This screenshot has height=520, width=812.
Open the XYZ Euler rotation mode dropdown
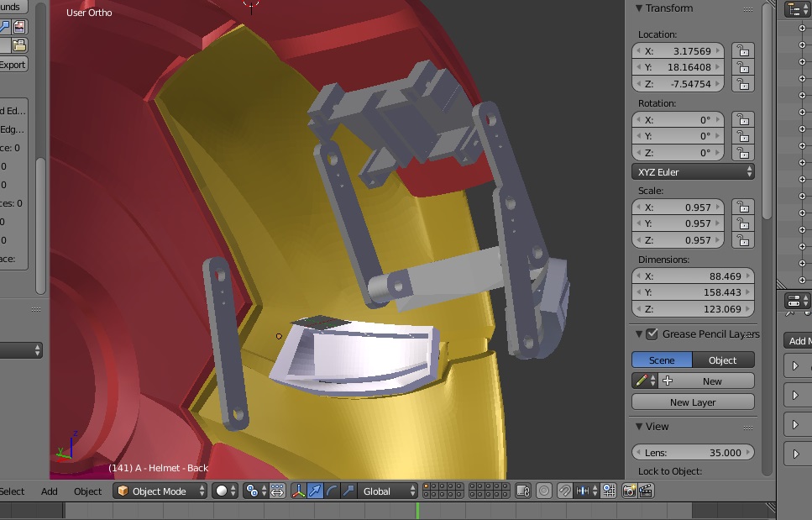click(x=693, y=171)
